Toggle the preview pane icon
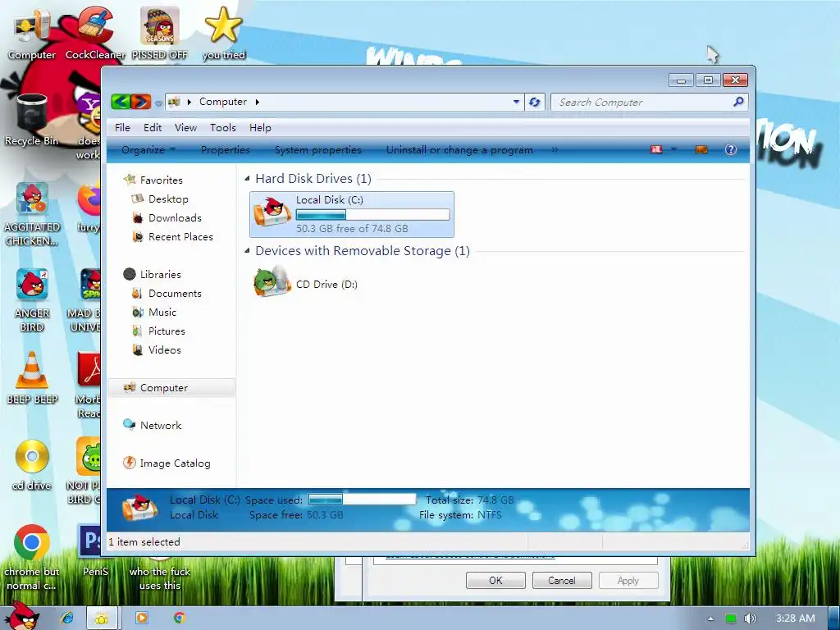 [x=701, y=149]
